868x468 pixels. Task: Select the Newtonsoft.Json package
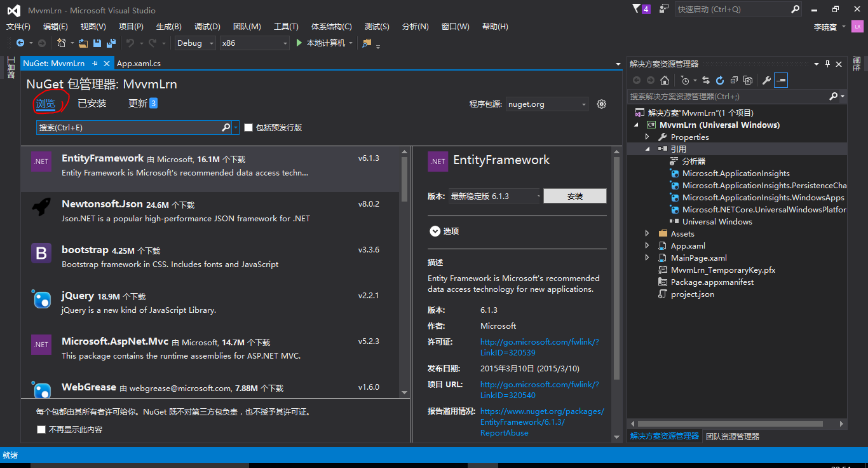click(211, 215)
